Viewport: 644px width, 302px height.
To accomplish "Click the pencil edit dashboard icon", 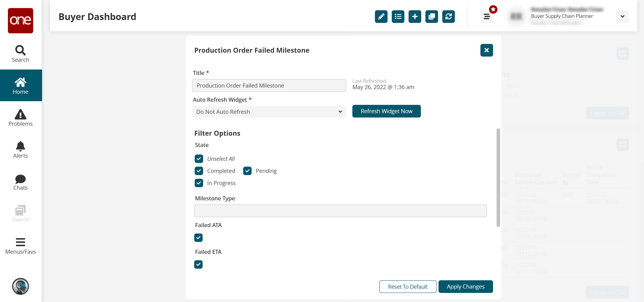I will pyautogui.click(x=381, y=16).
